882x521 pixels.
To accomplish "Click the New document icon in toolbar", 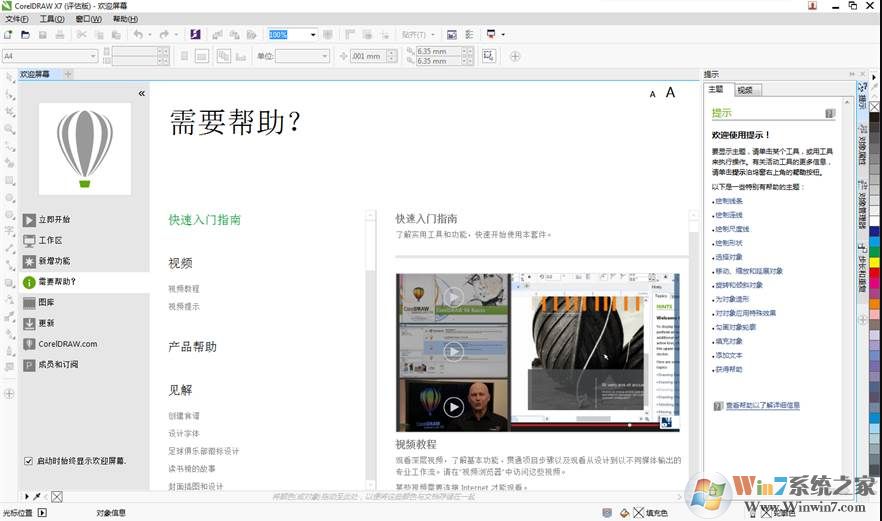I will tap(9, 35).
